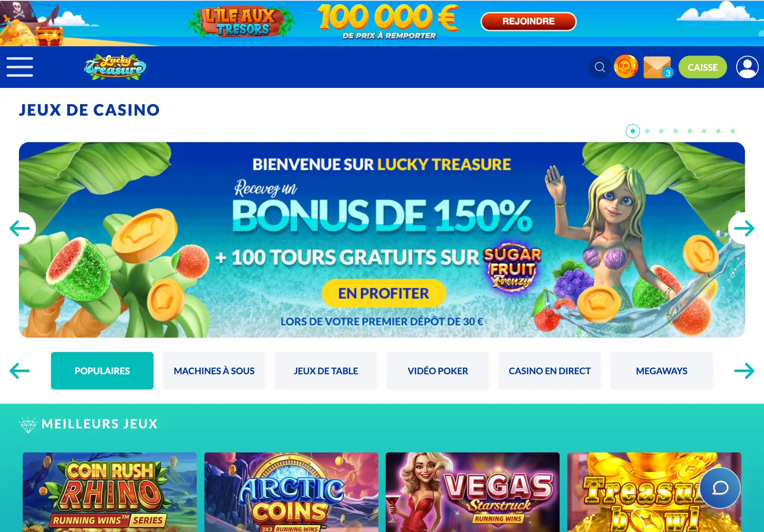Show more game categories with right arrow
Screen dimensions: 764x532
744,371
